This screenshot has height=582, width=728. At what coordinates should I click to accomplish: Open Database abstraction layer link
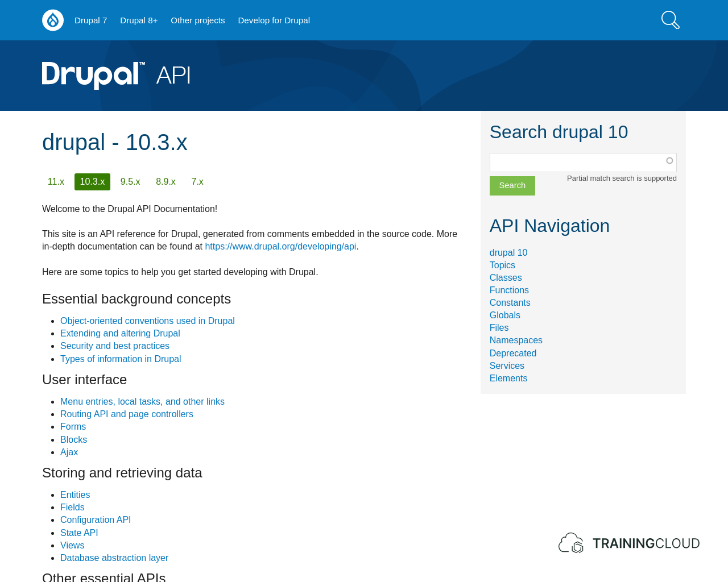pos(114,558)
